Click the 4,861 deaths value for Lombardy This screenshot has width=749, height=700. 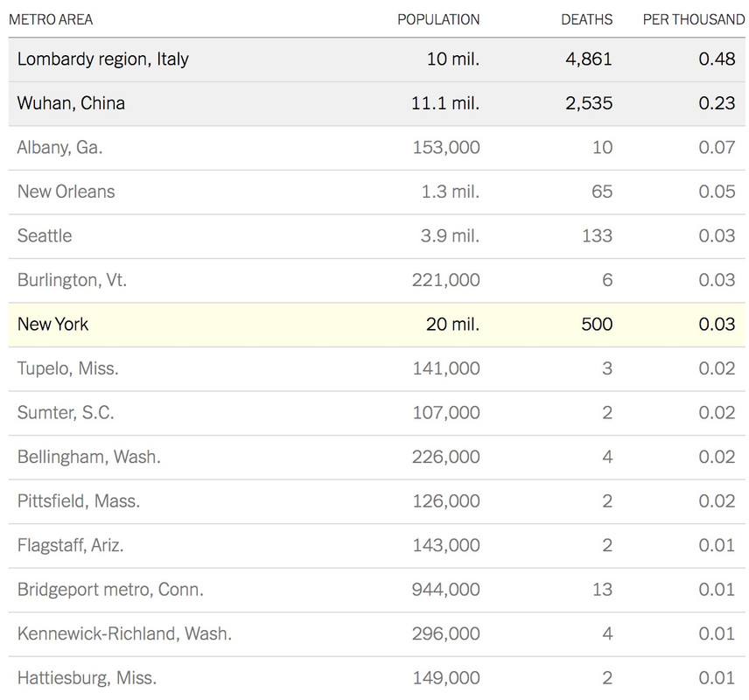point(589,59)
